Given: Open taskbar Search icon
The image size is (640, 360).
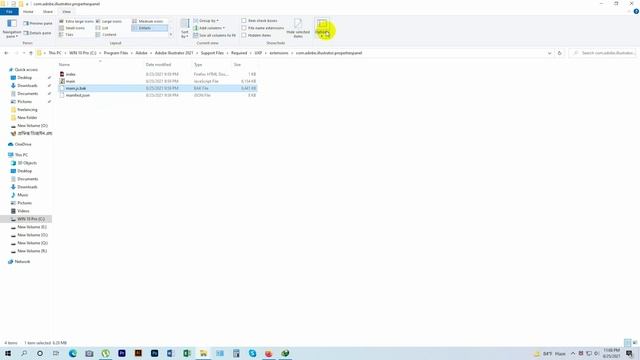Looking at the screenshot, I should (24, 353).
